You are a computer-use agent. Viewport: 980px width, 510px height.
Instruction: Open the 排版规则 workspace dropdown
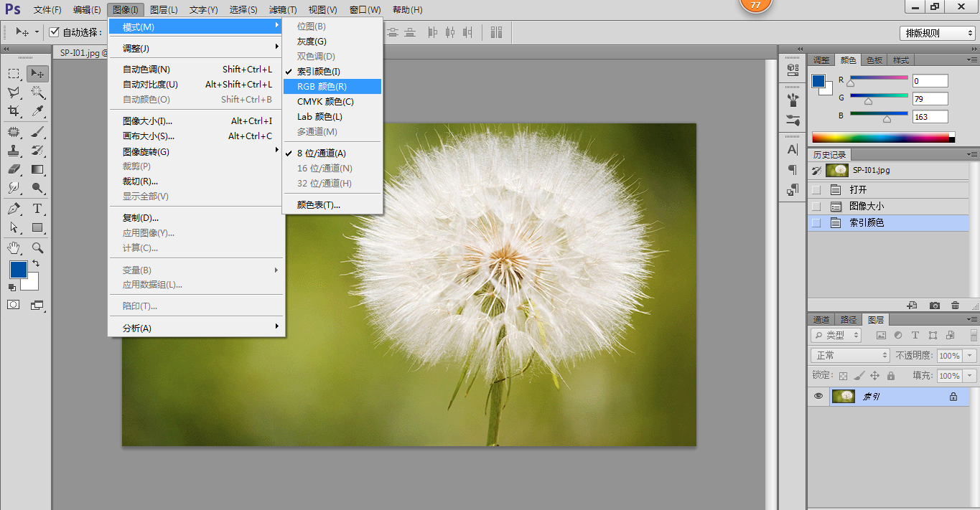(x=938, y=33)
